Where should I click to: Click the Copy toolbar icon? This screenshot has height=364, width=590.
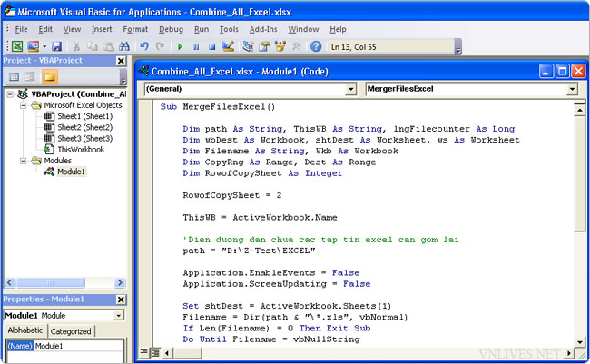pyautogui.click(x=93, y=46)
